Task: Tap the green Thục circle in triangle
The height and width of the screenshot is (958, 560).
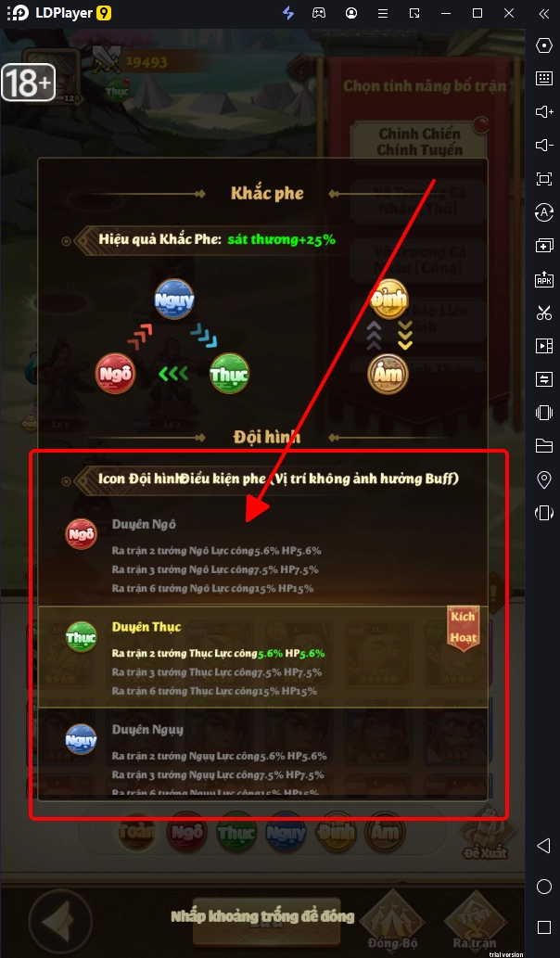Action: (229, 374)
